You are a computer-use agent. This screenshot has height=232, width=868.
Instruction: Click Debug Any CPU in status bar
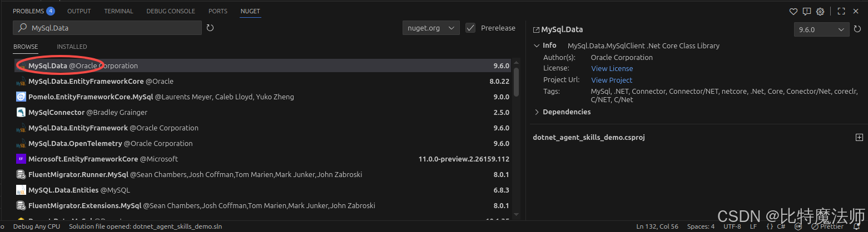pos(37,226)
